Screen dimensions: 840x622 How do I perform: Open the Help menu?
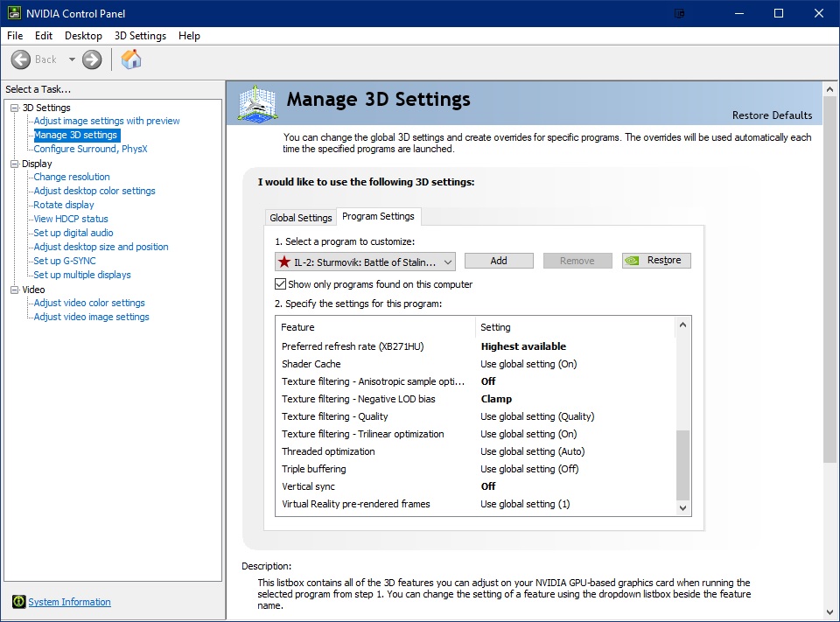click(x=189, y=36)
